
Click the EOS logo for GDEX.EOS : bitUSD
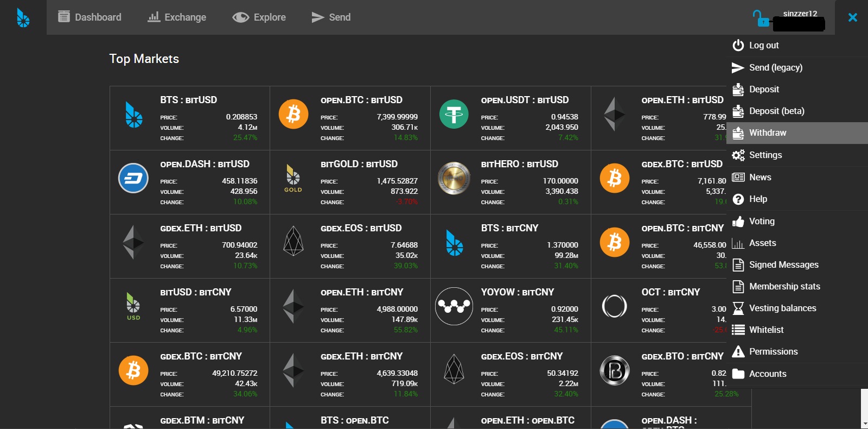(293, 241)
